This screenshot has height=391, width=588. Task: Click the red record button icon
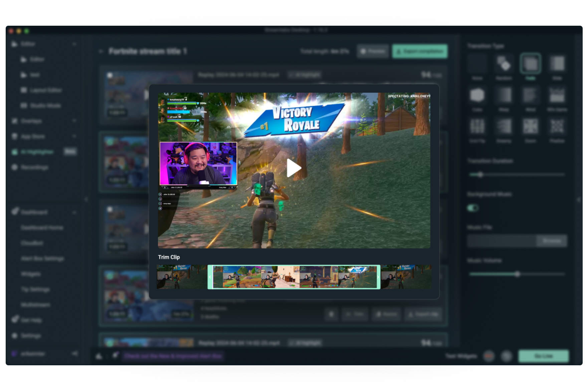tap(489, 356)
